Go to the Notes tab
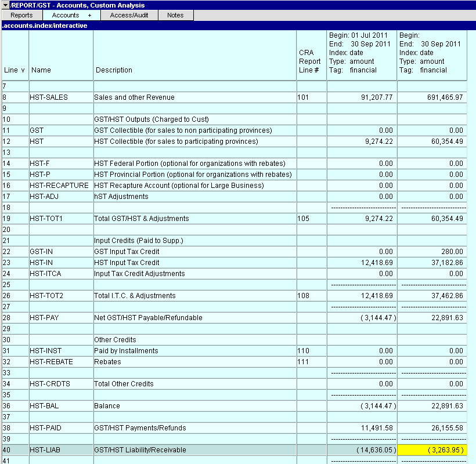 175,15
